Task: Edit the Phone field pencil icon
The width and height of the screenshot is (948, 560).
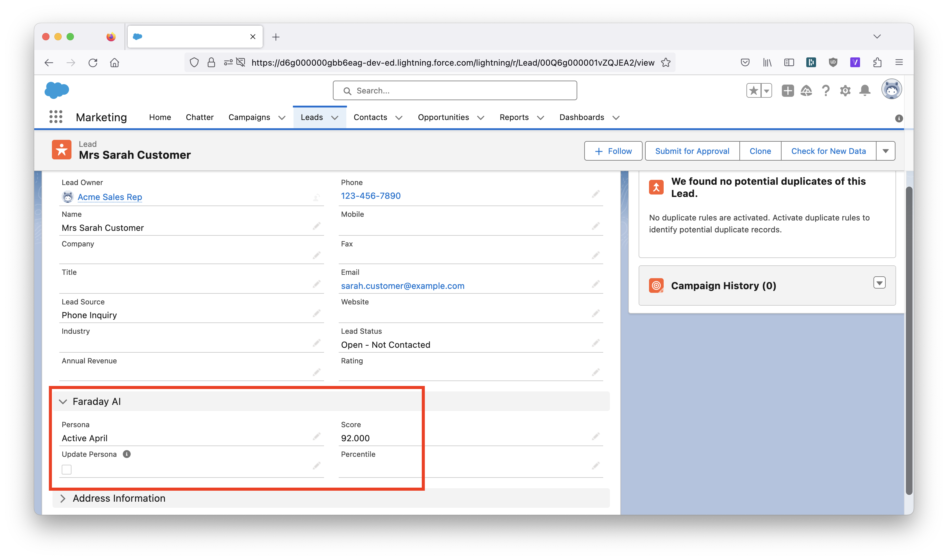Action: [x=596, y=194]
